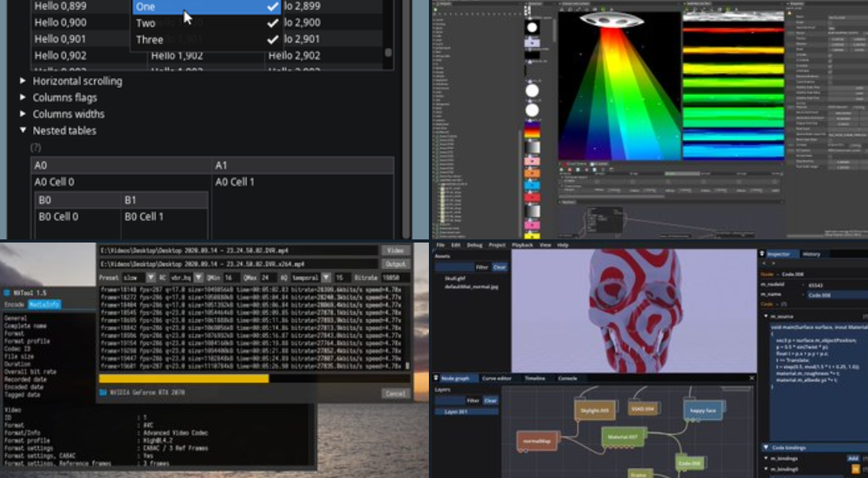Click the Inspector panel menu icon

coord(763,254)
